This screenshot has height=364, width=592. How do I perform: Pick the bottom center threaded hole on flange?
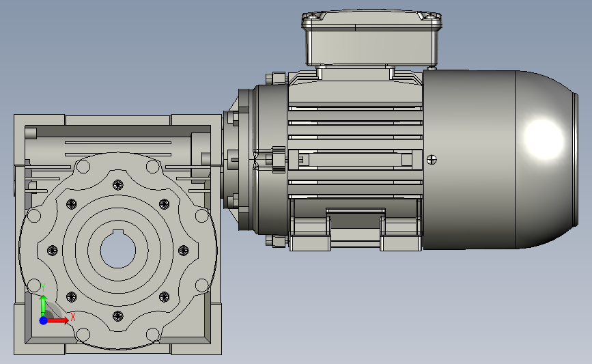pyautogui.click(x=118, y=316)
